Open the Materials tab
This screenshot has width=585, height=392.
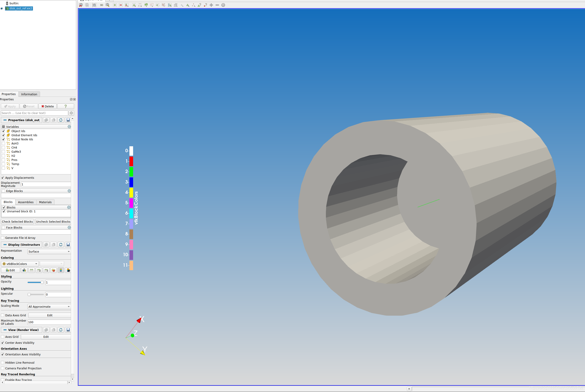coord(45,202)
